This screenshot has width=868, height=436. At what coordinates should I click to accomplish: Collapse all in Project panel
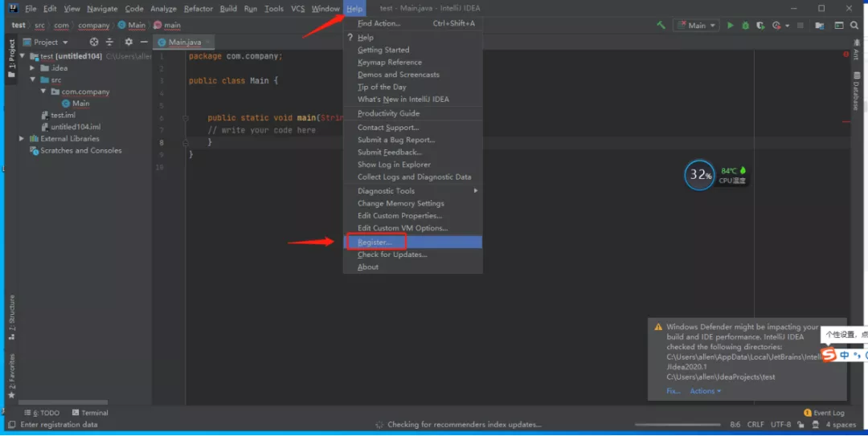(x=110, y=42)
